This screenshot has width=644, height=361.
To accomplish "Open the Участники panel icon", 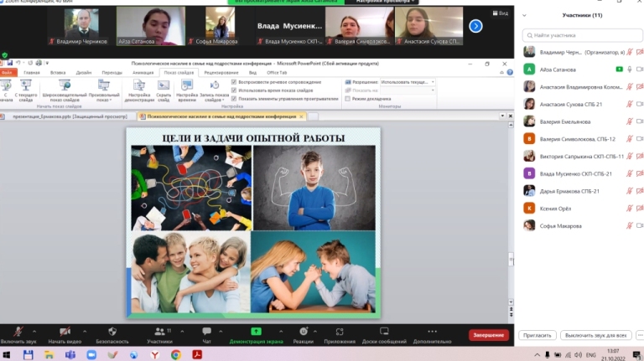I will pyautogui.click(x=160, y=331).
